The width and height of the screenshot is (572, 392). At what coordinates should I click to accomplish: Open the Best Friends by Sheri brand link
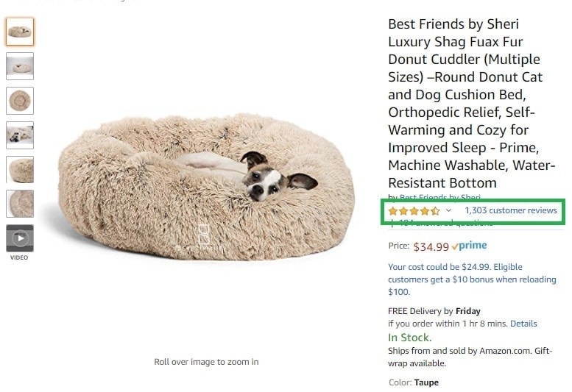pyautogui.click(x=440, y=197)
